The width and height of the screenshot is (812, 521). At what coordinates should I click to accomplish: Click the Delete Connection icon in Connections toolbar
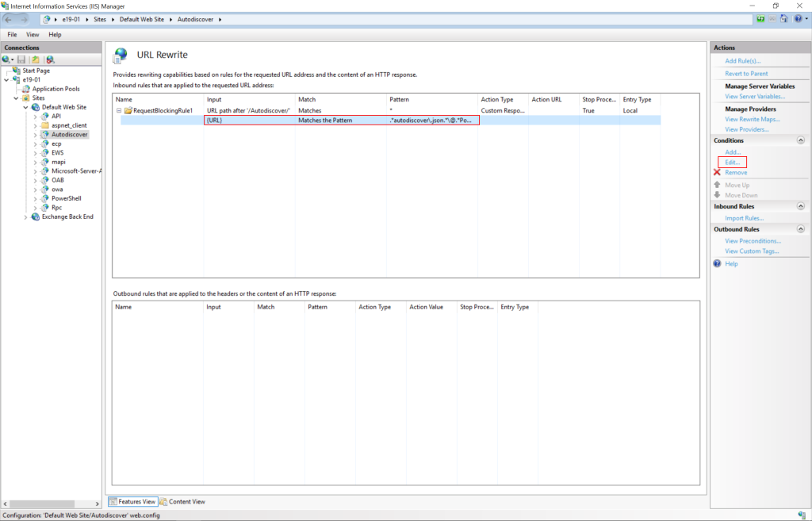click(50, 59)
